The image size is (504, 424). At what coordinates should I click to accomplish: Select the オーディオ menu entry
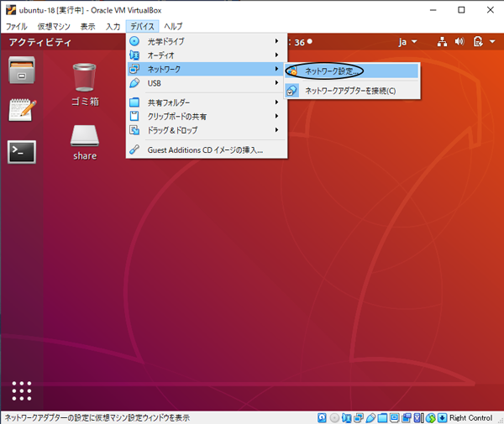click(x=207, y=55)
